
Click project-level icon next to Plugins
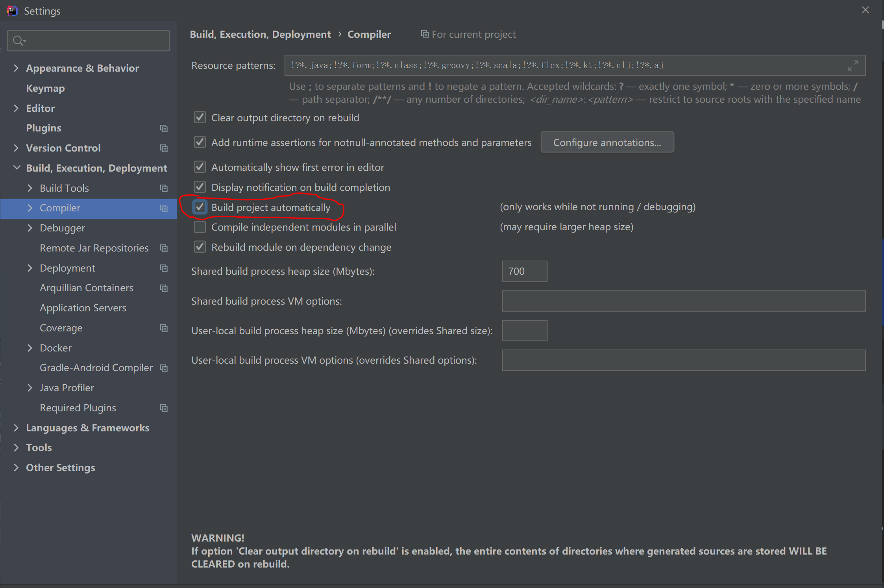(164, 128)
